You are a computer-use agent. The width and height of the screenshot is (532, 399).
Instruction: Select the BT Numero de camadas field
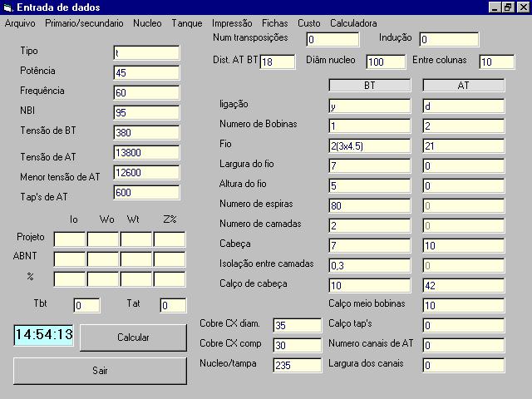tap(369, 226)
